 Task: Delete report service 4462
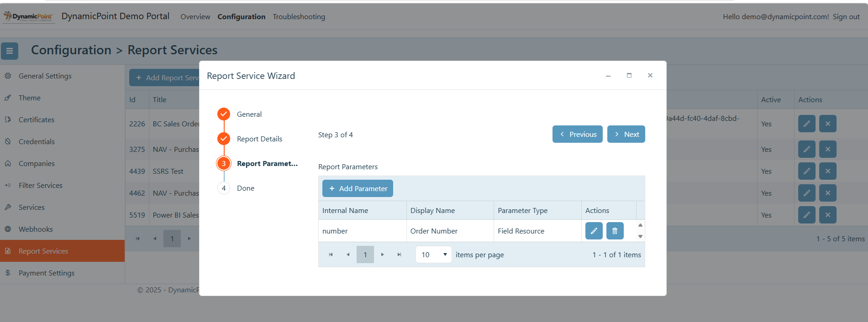click(828, 193)
